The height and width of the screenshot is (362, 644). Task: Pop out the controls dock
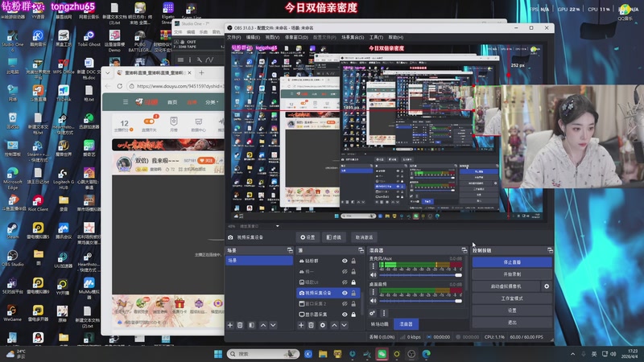pyautogui.click(x=550, y=250)
